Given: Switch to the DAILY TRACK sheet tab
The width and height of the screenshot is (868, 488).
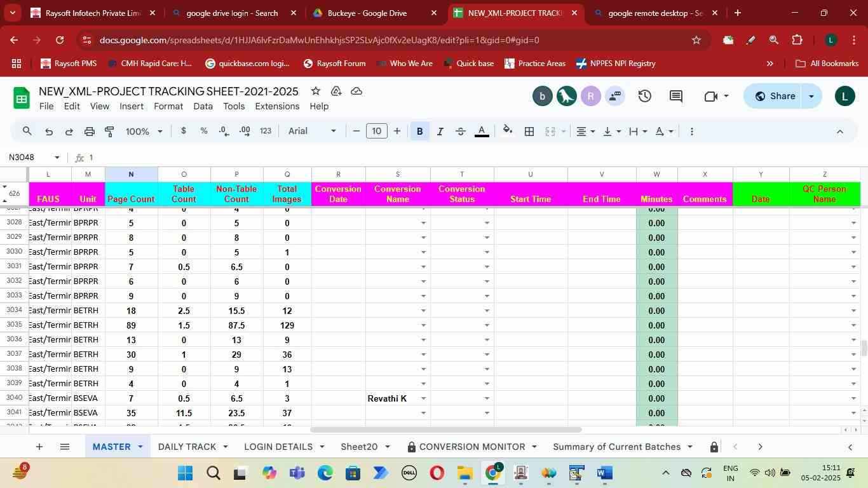Looking at the screenshot, I should pos(187,447).
